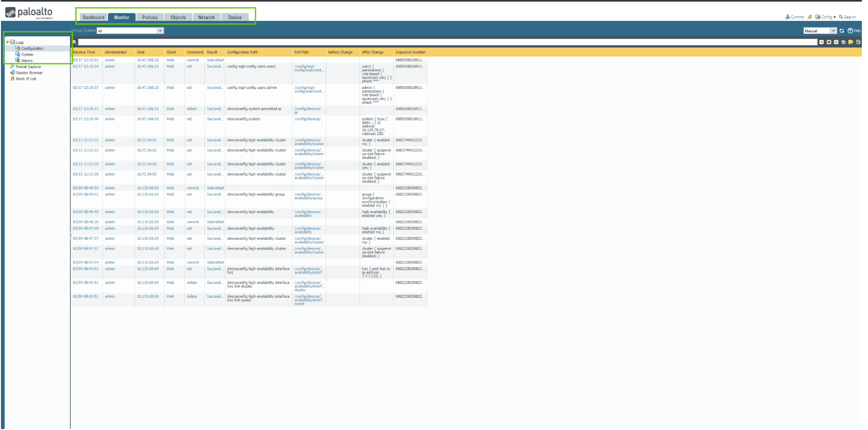
Task: Export logs with the spreadsheet icon
Action: coord(858,42)
